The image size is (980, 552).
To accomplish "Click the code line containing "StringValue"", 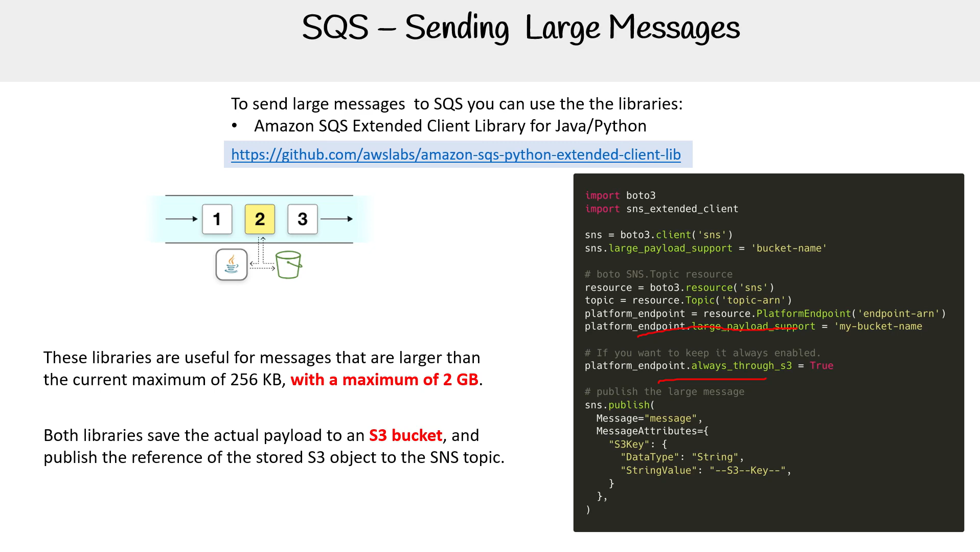I will point(705,471).
